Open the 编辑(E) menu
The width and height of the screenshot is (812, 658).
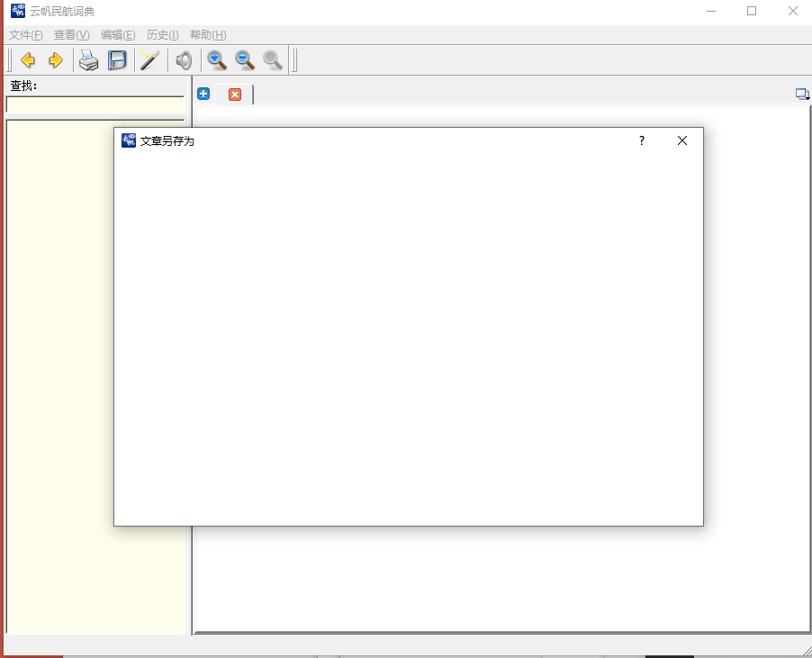(x=118, y=35)
